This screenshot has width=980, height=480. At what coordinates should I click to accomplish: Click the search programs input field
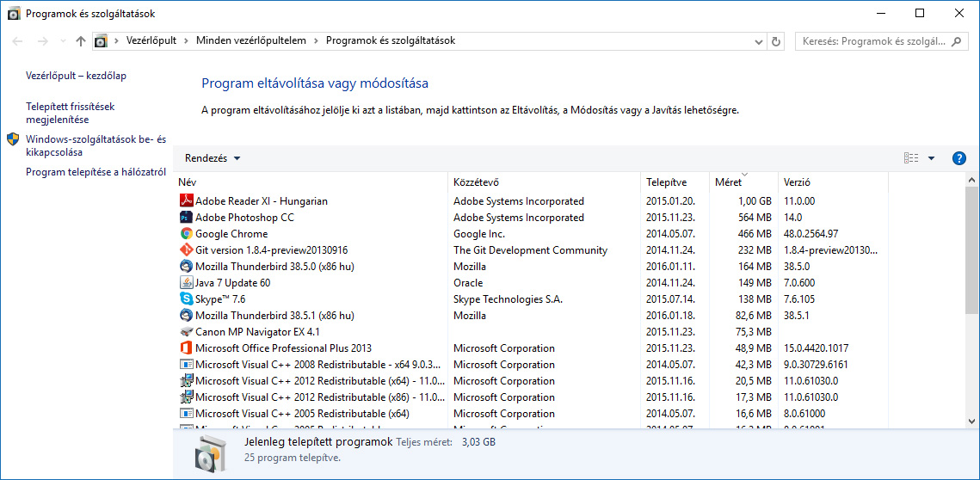872,41
